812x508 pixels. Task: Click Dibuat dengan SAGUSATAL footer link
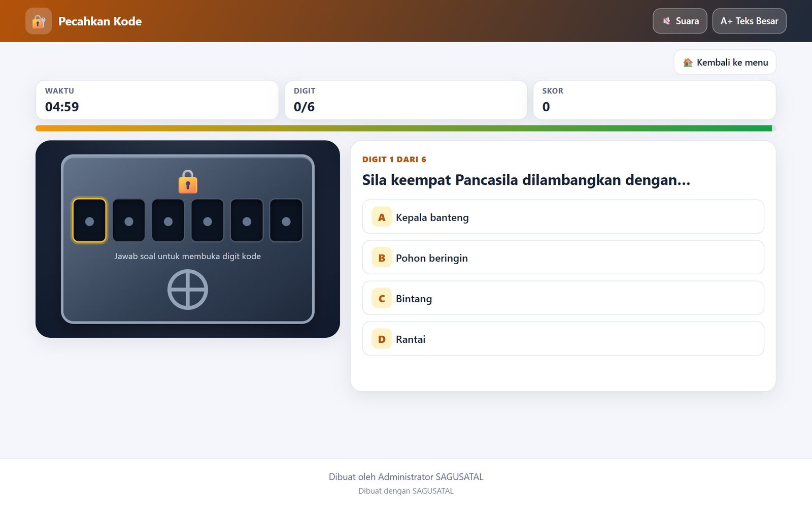406,491
